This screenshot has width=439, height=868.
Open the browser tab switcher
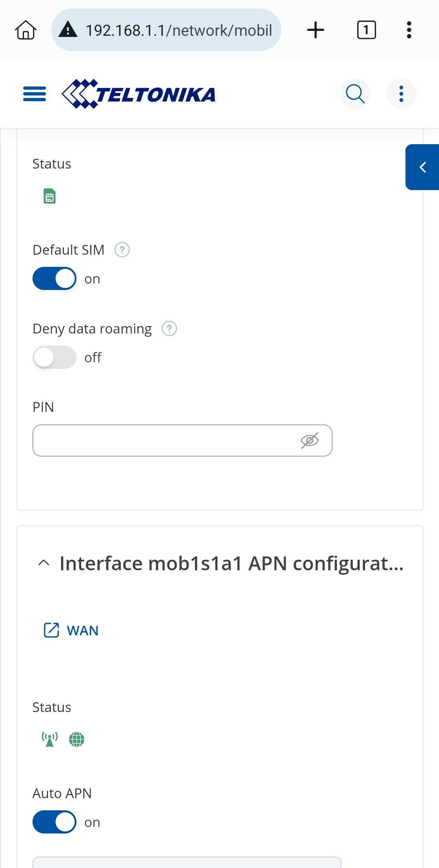tap(366, 30)
